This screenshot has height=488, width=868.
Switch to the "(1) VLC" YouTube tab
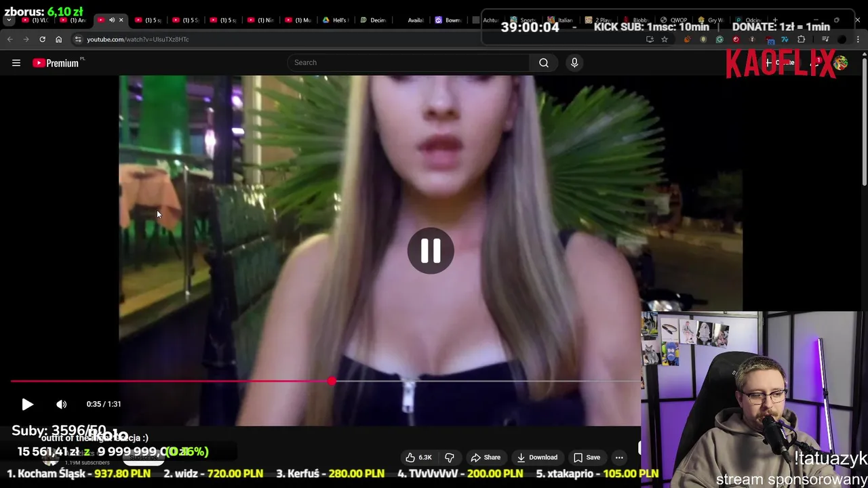[x=35, y=20]
